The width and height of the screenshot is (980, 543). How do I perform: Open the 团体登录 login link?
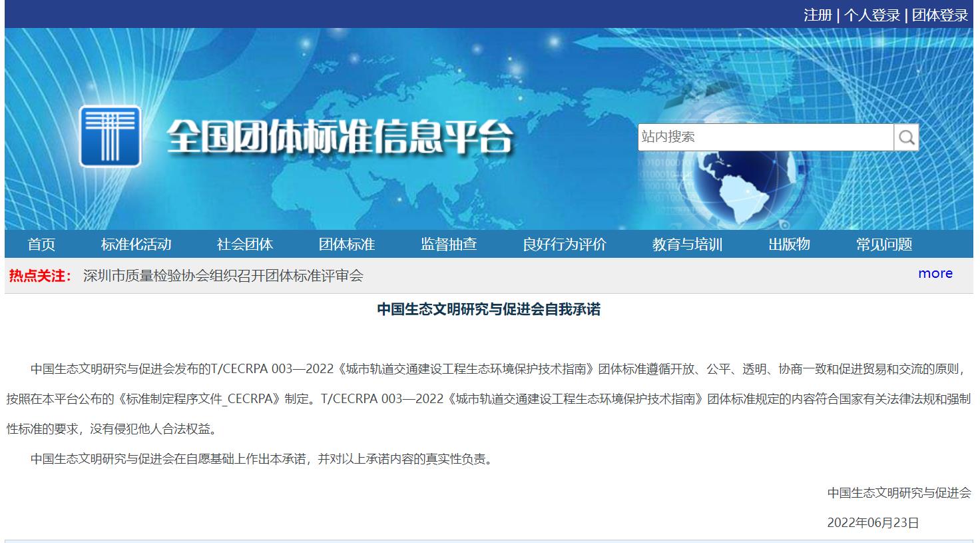tap(939, 15)
